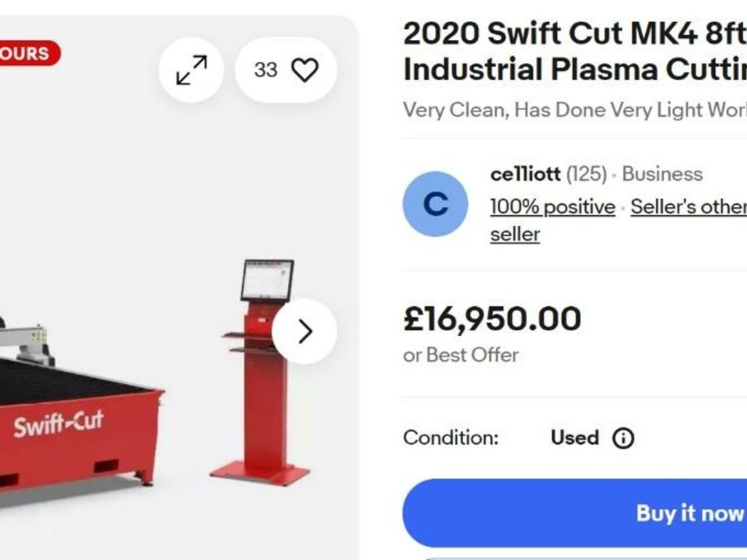
Task: Open the Condition info icon
Action: (623, 438)
